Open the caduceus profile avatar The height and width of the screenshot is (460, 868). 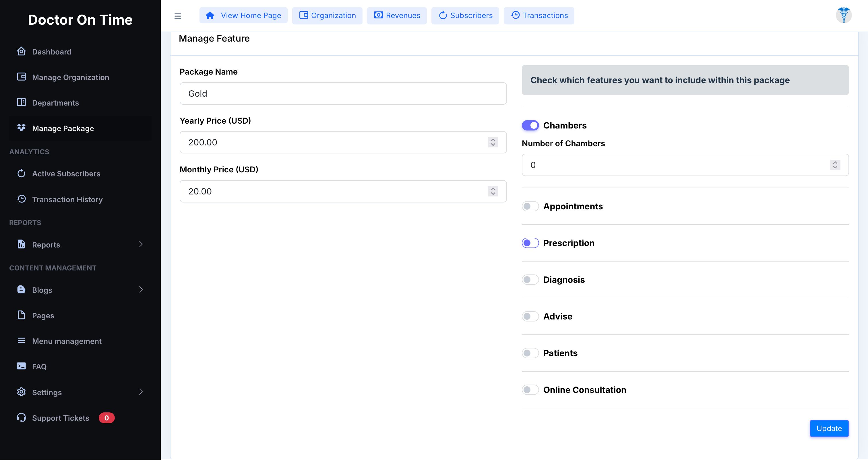point(844,15)
